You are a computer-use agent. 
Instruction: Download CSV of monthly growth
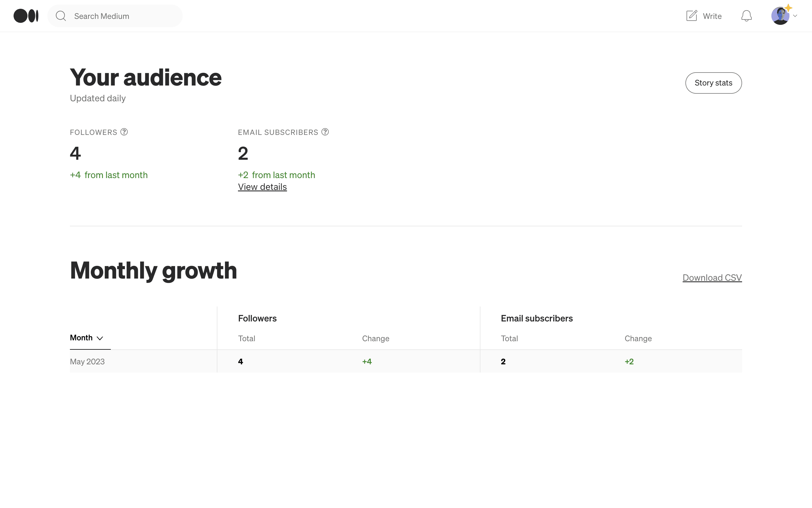click(712, 277)
